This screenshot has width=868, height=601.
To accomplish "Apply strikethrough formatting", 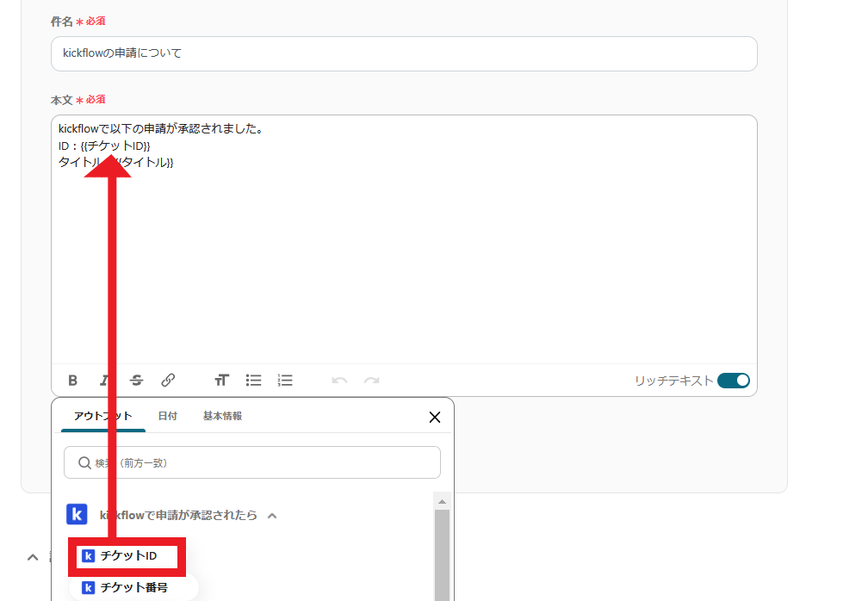I will pos(137,381).
